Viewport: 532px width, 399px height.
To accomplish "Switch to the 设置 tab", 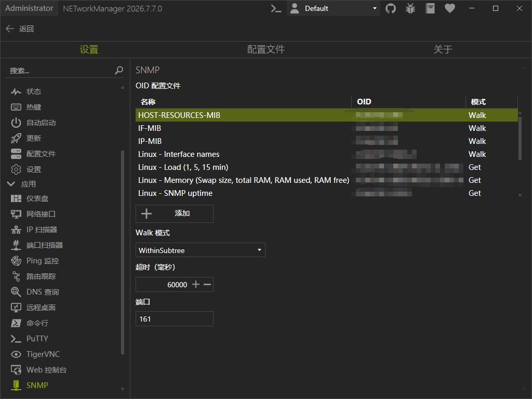I will 89,49.
